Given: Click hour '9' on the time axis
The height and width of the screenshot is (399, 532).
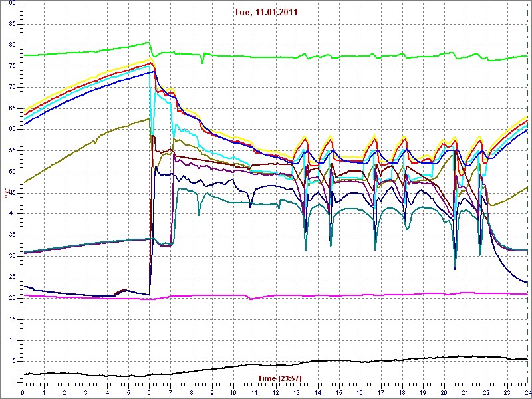Looking at the screenshot, I should coord(212,392).
